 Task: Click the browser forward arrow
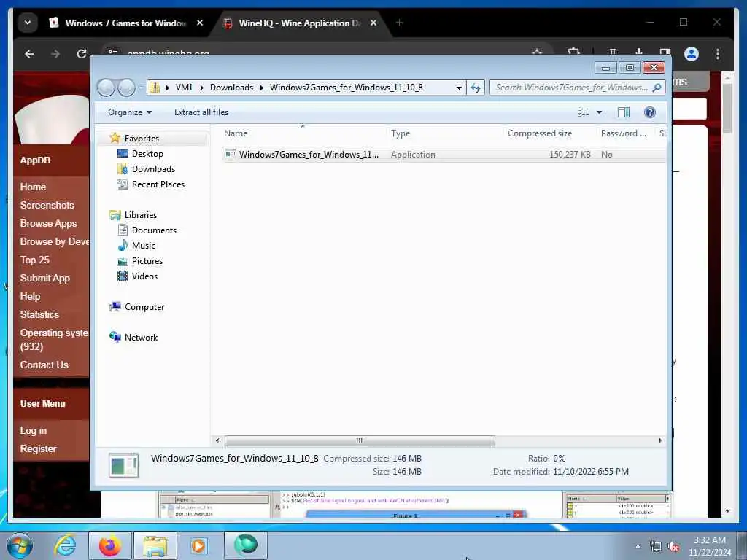pos(55,54)
